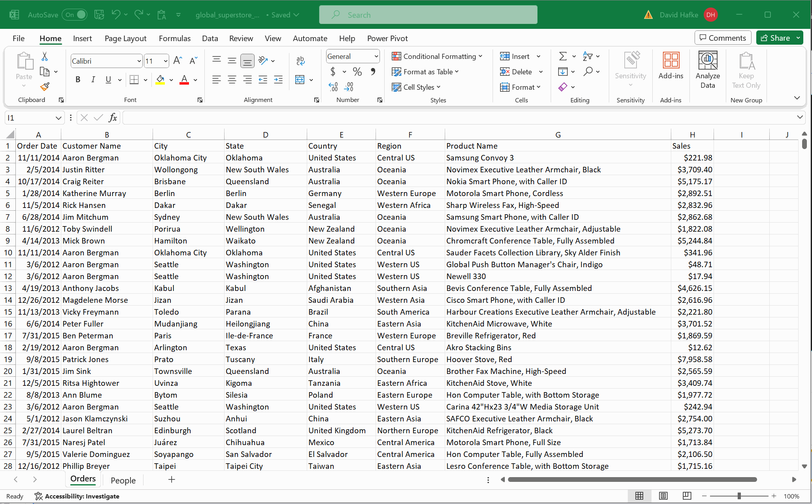812x504 pixels.
Task: Click the Percent Style icon
Action: 357,72
